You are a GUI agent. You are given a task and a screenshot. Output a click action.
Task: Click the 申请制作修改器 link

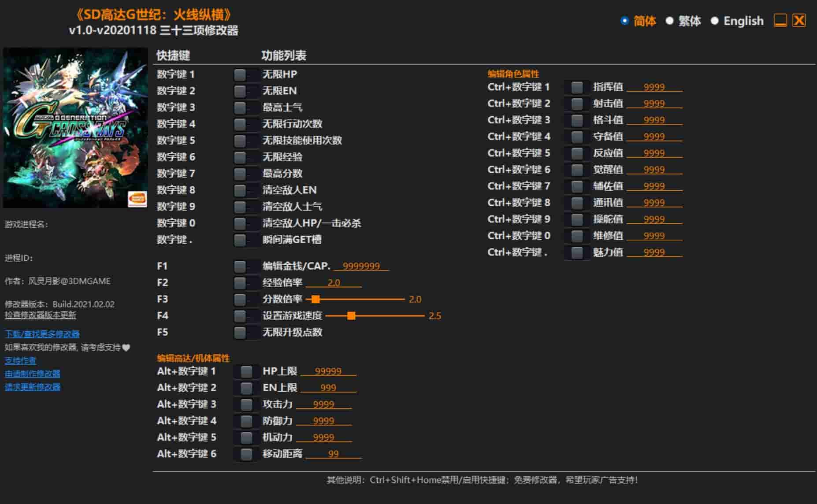[x=33, y=374]
